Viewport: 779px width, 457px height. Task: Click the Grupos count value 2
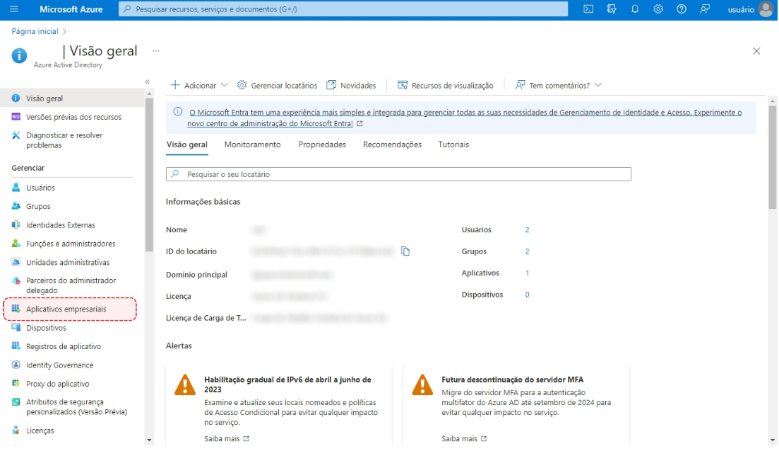click(x=527, y=251)
